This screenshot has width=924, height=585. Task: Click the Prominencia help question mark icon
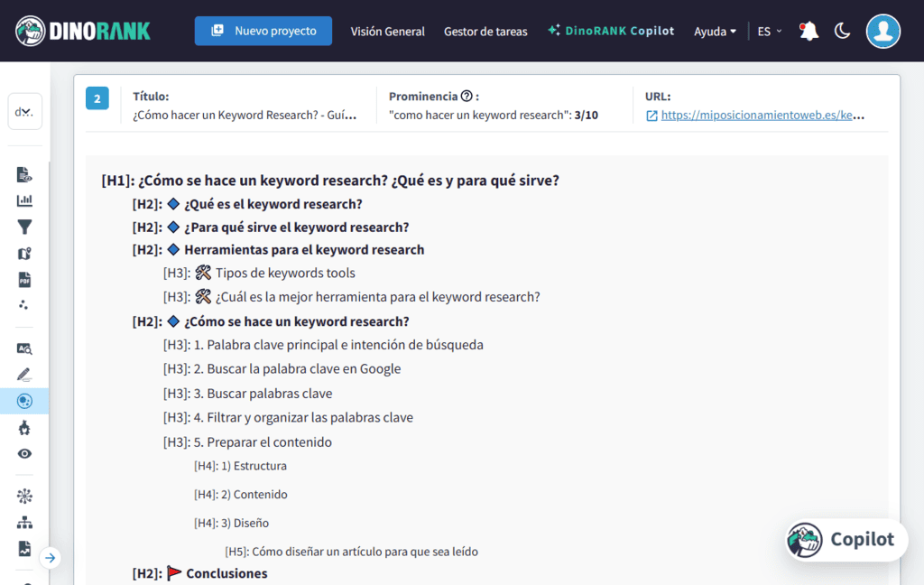click(467, 97)
